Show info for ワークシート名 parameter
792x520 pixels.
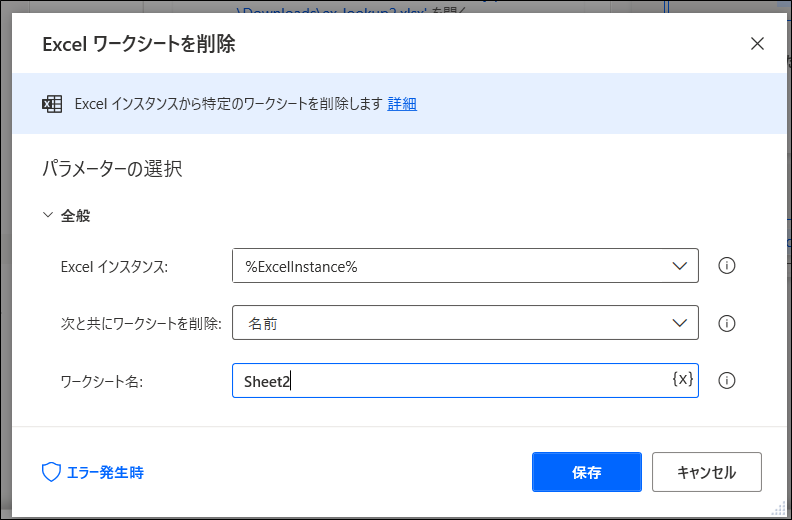[726, 381]
